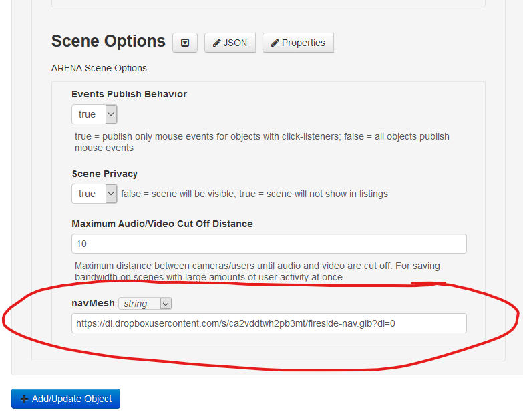
Task: Click the Add/Update Object button
Action: pos(65,399)
